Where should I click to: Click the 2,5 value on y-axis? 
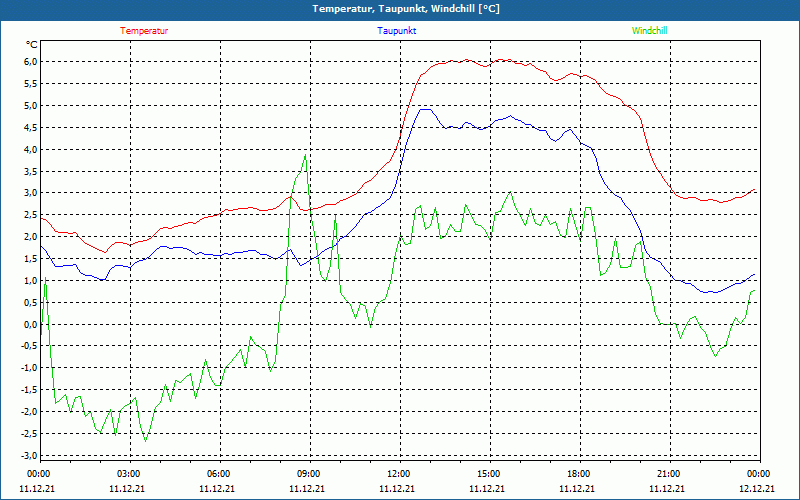click(x=31, y=215)
